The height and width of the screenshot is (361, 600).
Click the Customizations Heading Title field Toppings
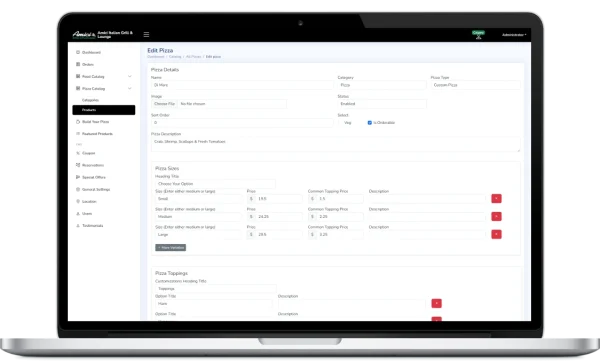(x=215, y=289)
